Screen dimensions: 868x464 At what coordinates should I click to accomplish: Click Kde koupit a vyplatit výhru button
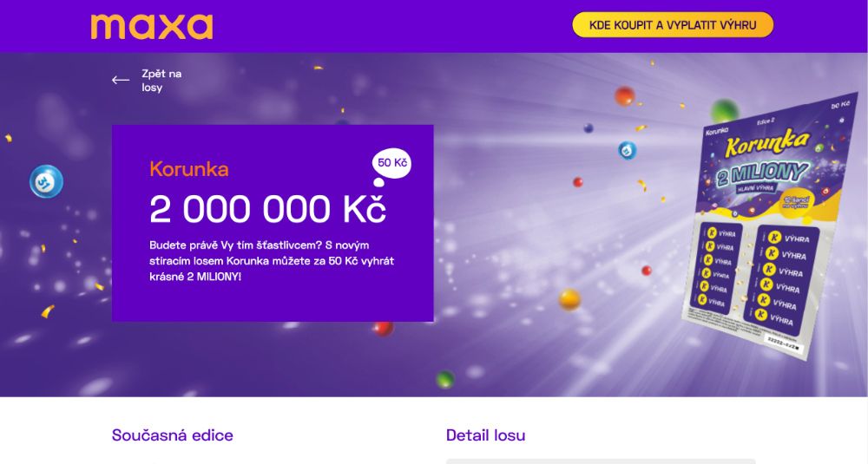[673, 25]
